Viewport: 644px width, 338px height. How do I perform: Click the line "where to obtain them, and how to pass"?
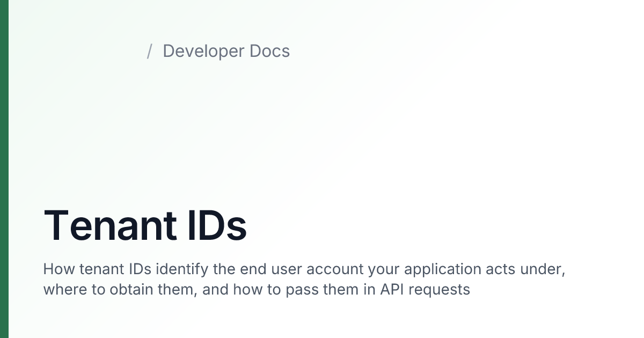257,290
